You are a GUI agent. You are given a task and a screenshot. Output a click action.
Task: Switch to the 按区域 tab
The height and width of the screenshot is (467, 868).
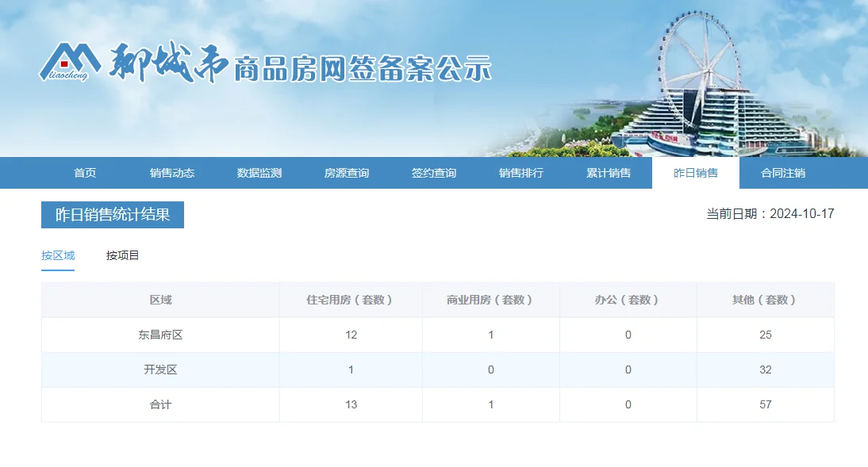tap(58, 255)
